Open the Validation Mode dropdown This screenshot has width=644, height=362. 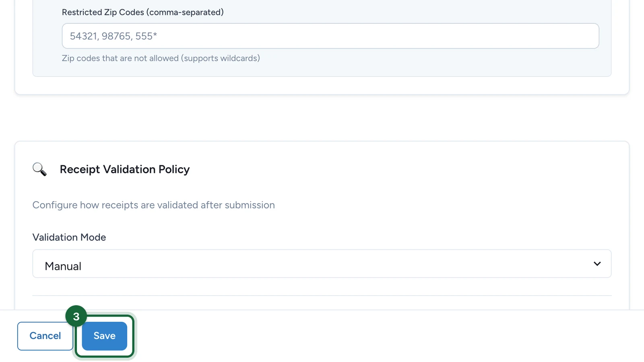(x=322, y=264)
